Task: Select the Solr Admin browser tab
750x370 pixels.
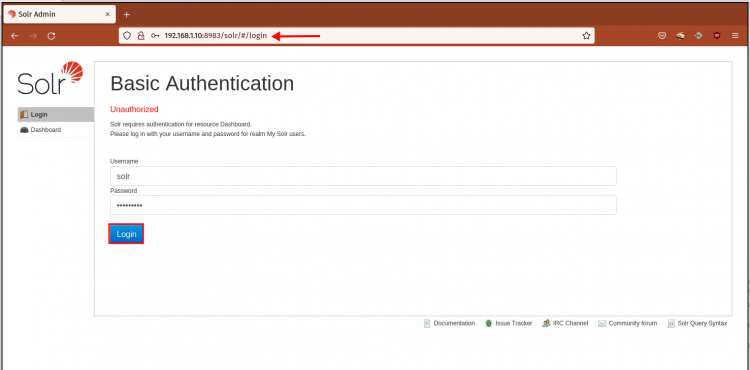Action: click(59, 14)
